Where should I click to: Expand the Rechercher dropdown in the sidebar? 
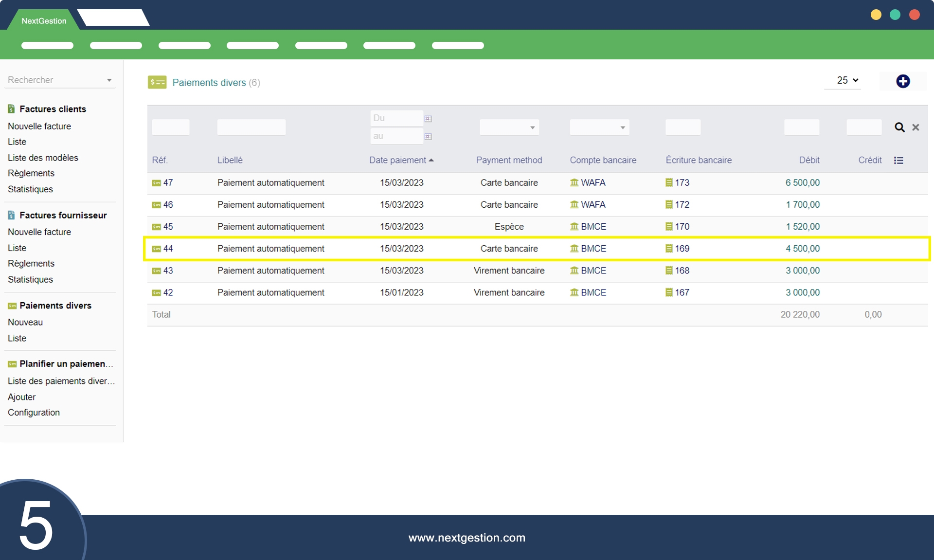tap(109, 80)
